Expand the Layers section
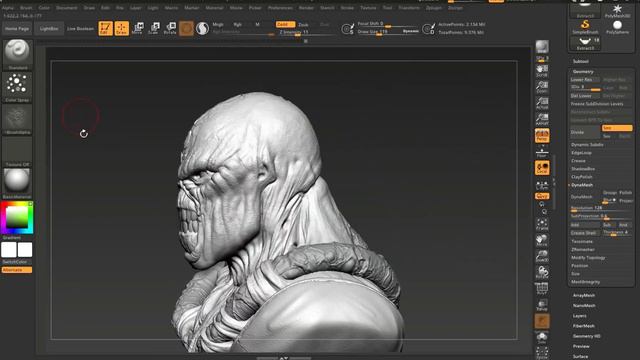 [x=580, y=316]
